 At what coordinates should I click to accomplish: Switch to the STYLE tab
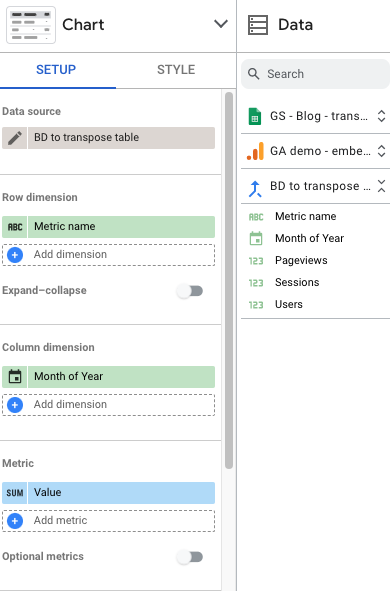click(176, 70)
